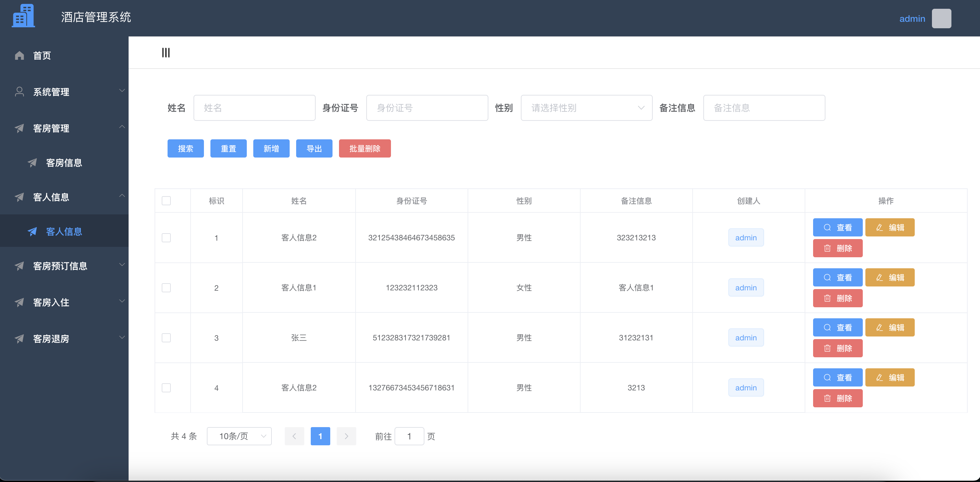Click the 导出 export button
This screenshot has height=482, width=980.
(x=314, y=148)
